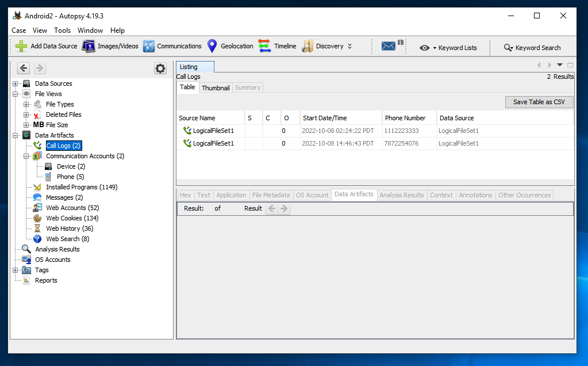Select call log row with number 7872254076
This screenshot has height=366, width=588.
point(401,143)
